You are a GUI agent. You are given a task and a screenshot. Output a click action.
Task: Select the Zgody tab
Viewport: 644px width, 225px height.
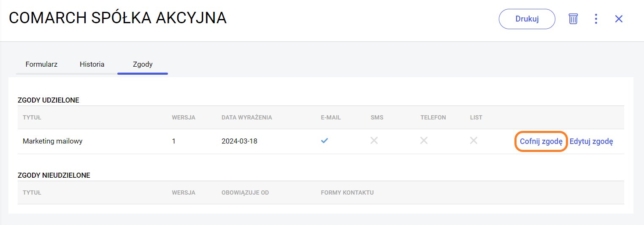pos(143,65)
